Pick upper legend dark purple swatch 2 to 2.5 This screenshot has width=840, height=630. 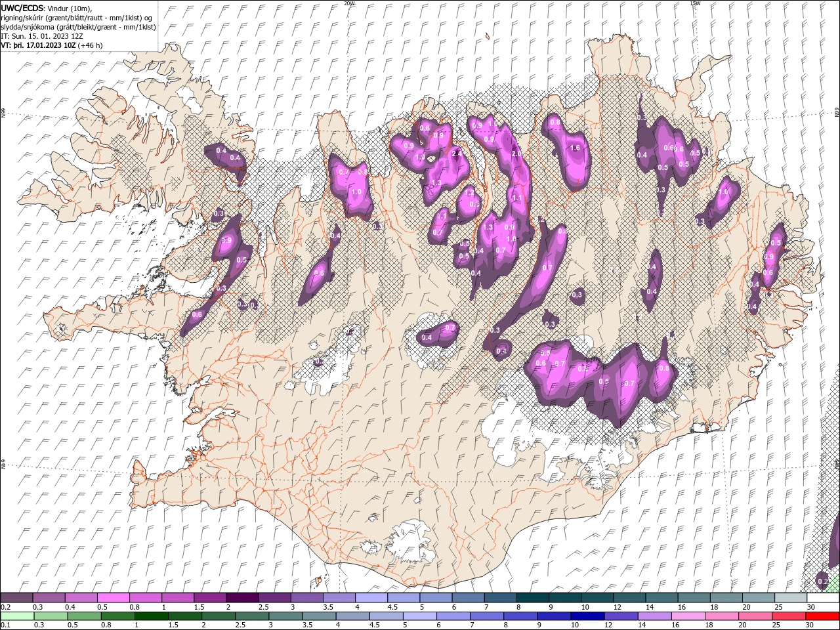(242, 598)
